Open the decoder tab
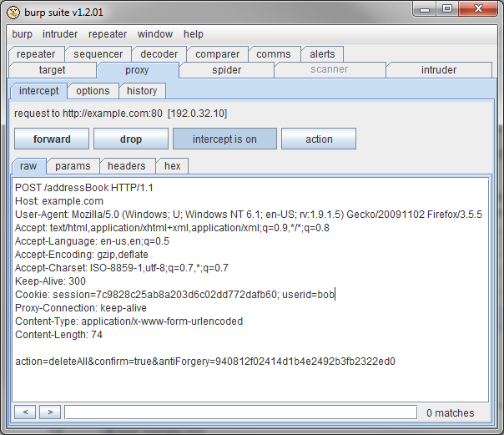 coord(159,54)
